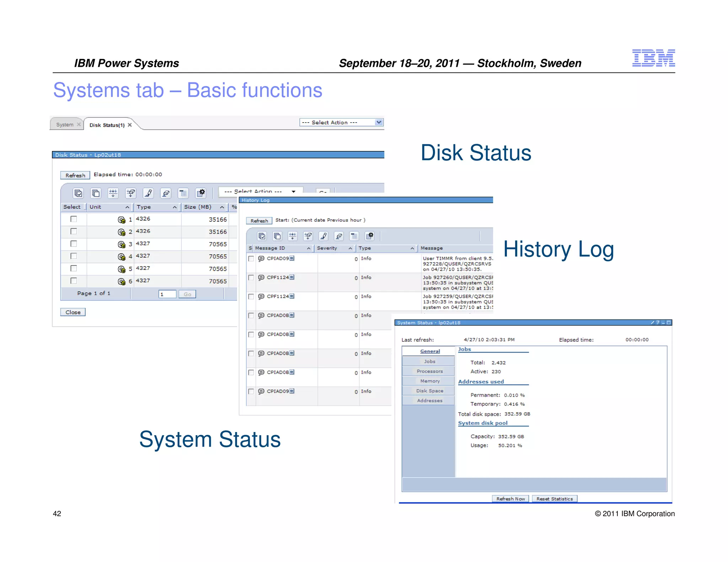The width and height of the screenshot is (728, 562).
Task: Show filter row in History Log table
Action: pos(293,236)
